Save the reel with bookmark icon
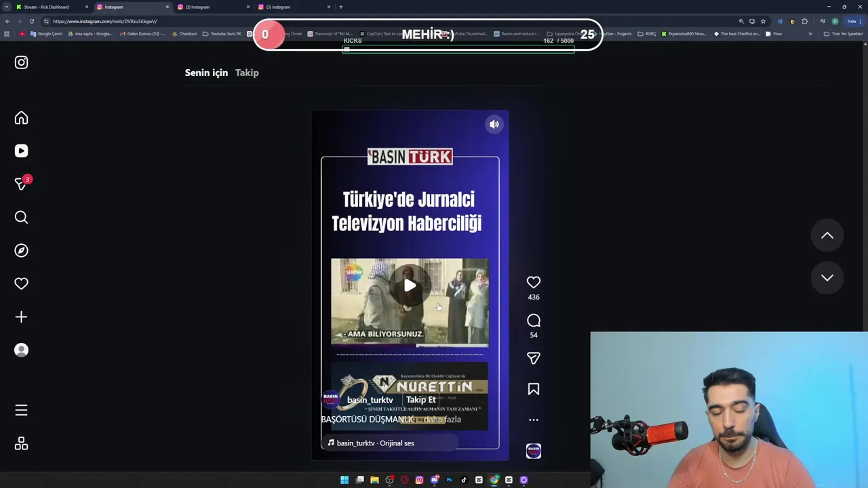Viewport: 868px width, 488px height. pyautogui.click(x=534, y=389)
